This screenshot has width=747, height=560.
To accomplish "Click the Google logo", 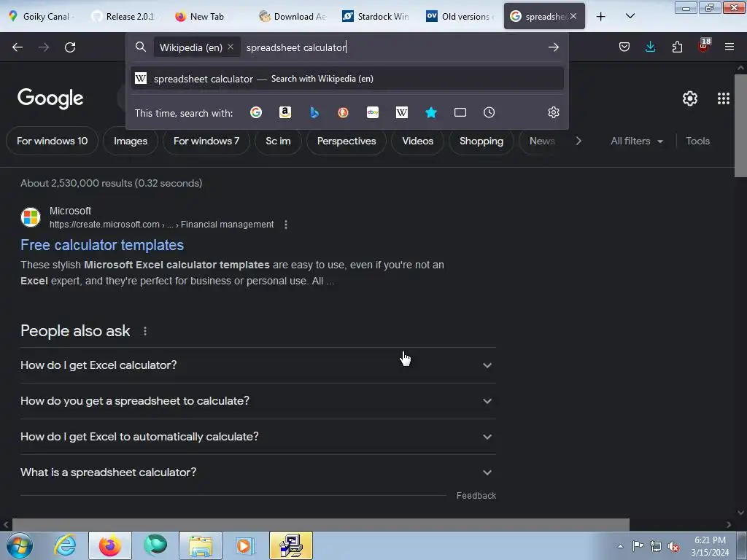I will [50, 98].
